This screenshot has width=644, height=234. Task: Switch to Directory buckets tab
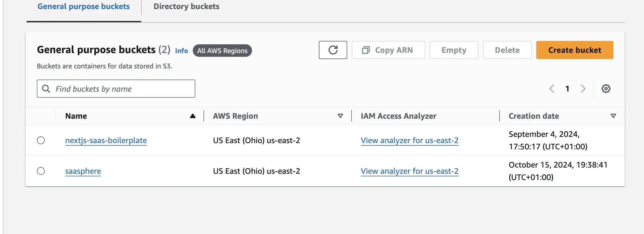pyautogui.click(x=187, y=7)
